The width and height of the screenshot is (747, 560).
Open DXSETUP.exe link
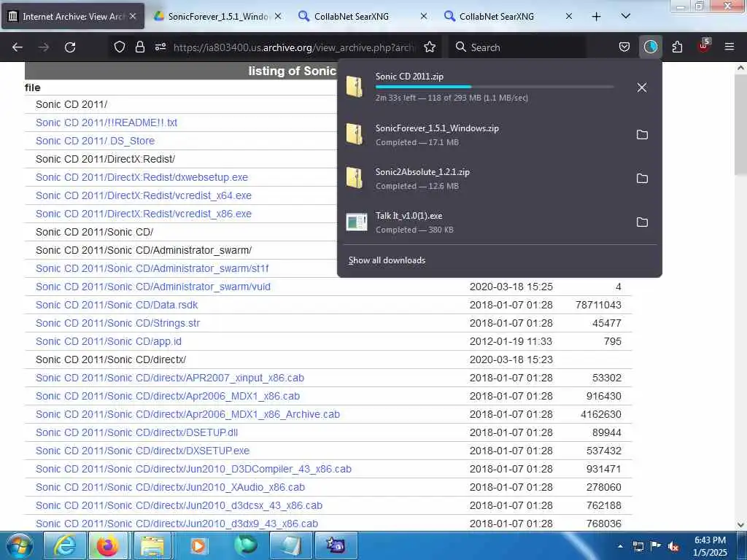tap(142, 451)
